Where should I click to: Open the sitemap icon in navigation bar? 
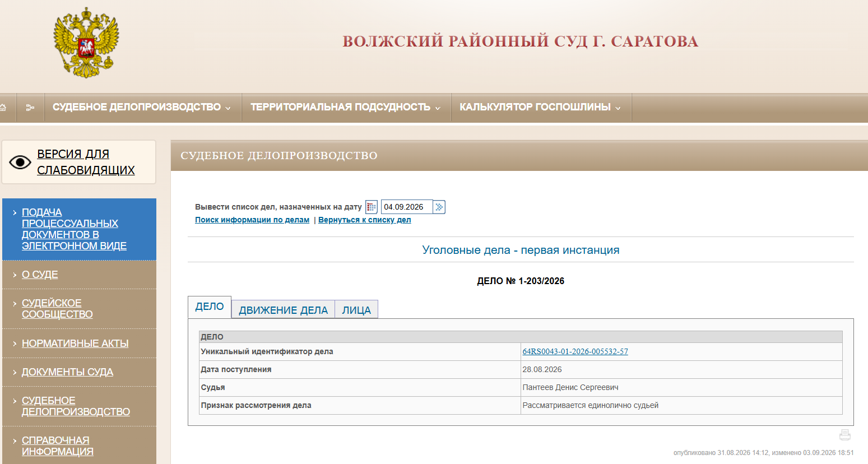point(30,108)
